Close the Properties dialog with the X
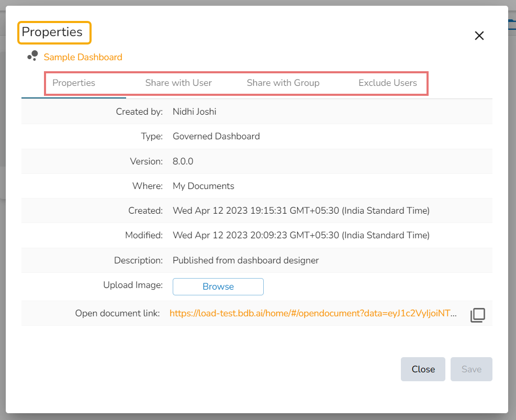The image size is (516, 420). (x=479, y=36)
